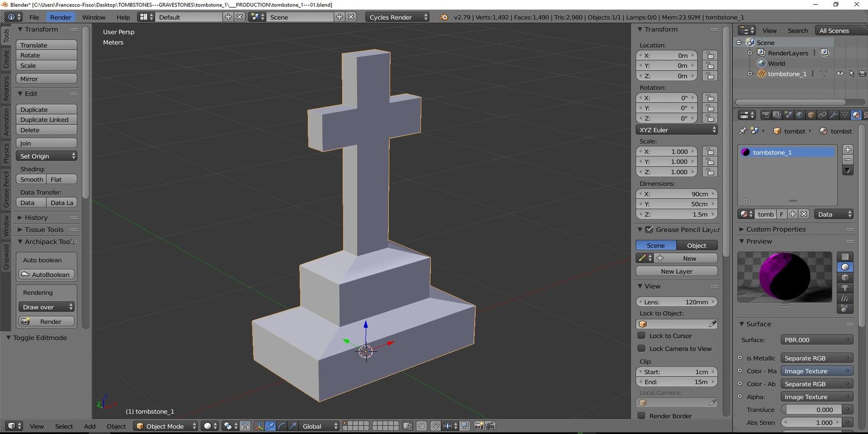Viewport: 868px width, 434px height.
Task: Switch to the Create tab
Action: coord(6,59)
